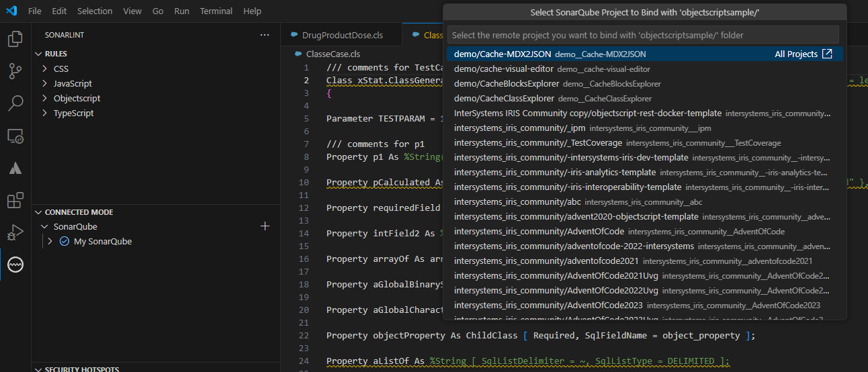
Task: Select intersystems_iris_community/AdventOfCode project
Action: (645, 231)
